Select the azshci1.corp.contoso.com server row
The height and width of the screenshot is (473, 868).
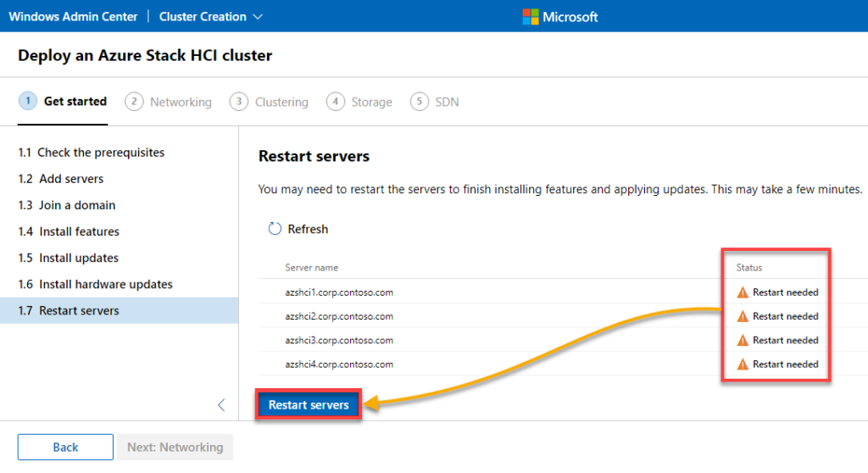[339, 292]
